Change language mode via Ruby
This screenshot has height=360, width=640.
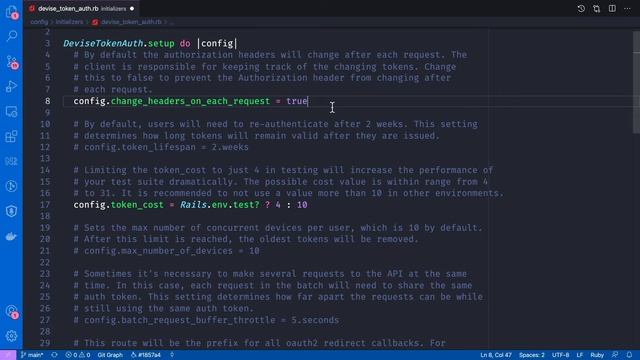click(x=597, y=355)
